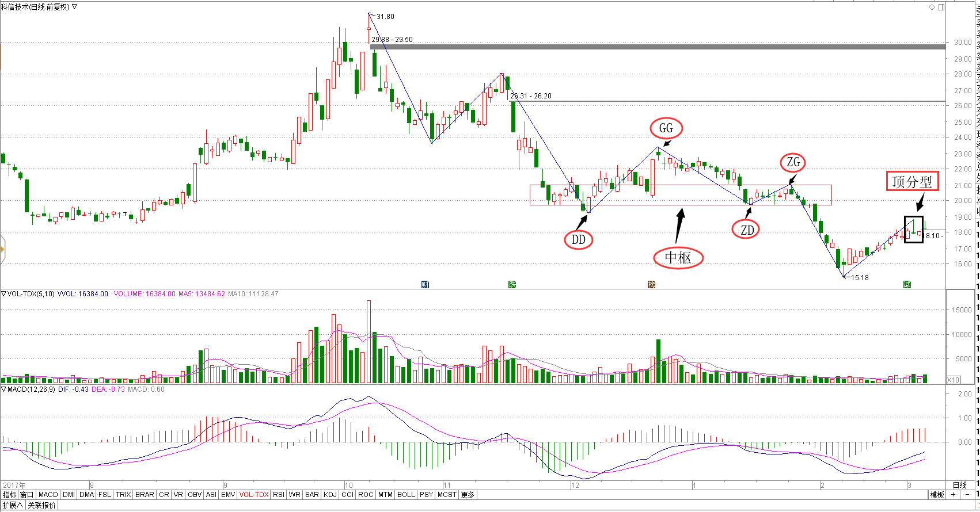Click the VOLUME: 16384.00 readout

(x=145, y=293)
